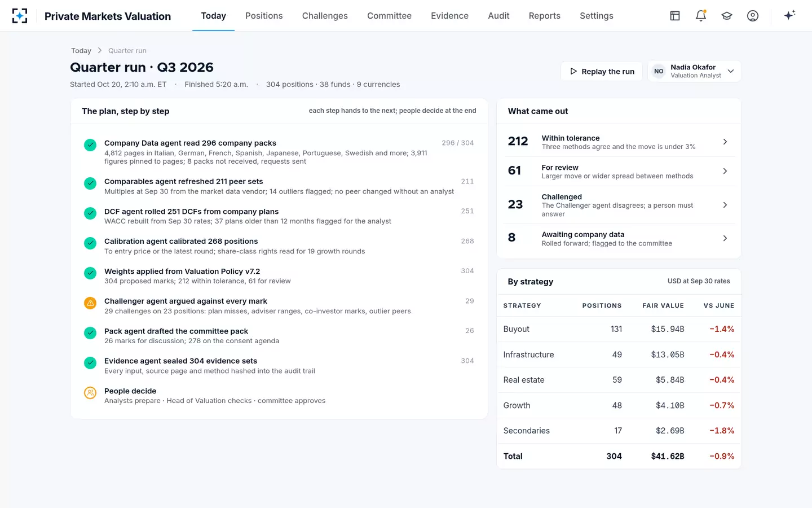
Task: Click the Total fair value $41.62B
Action: (x=668, y=456)
